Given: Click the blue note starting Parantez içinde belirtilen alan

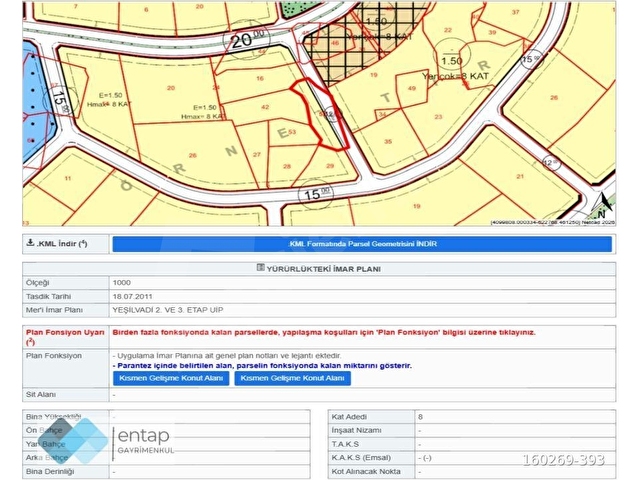Looking at the screenshot, I should pyautogui.click(x=262, y=366).
